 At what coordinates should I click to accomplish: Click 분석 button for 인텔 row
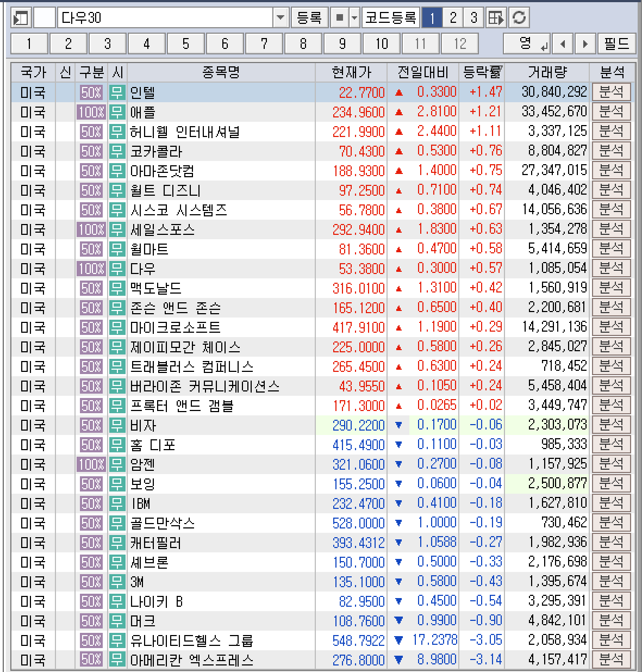[x=612, y=92]
